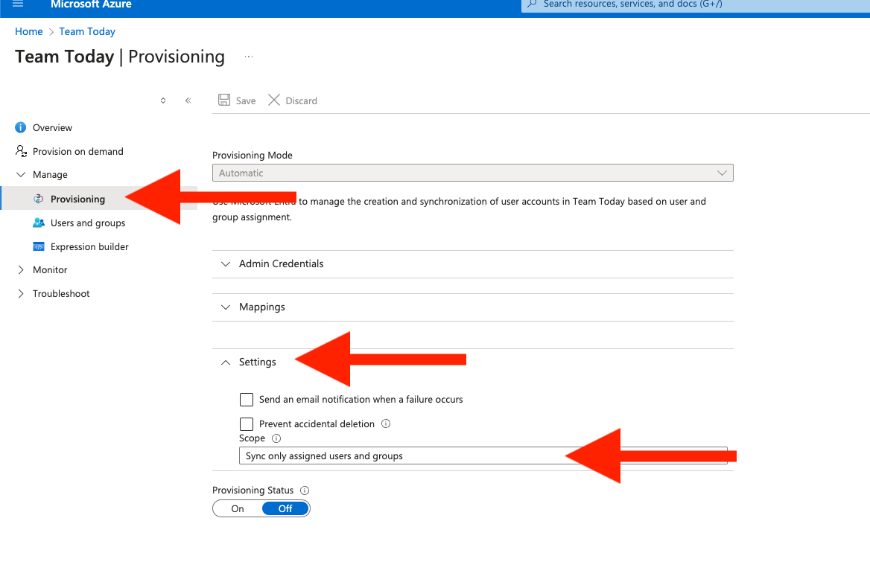Click the Provisioning Mode label
This screenshot has height=588, width=870.
pyautogui.click(x=253, y=155)
